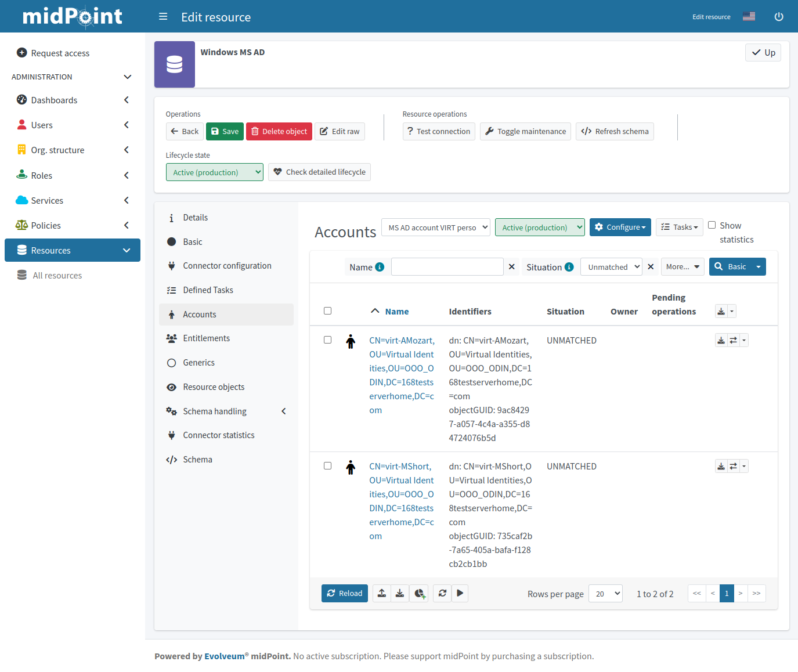The height and width of the screenshot is (672, 798).
Task: Change language via US flag icon
Action: coord(749,16)
